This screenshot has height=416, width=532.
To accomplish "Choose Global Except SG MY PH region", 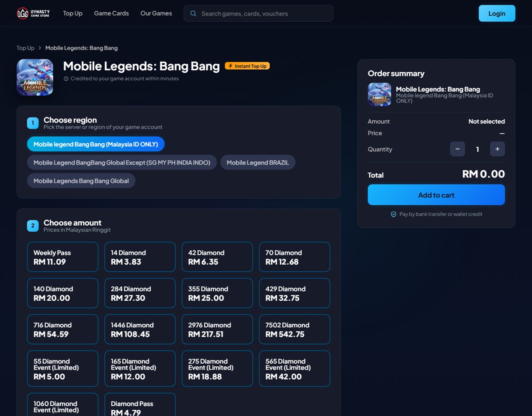I will pos(122,162).
